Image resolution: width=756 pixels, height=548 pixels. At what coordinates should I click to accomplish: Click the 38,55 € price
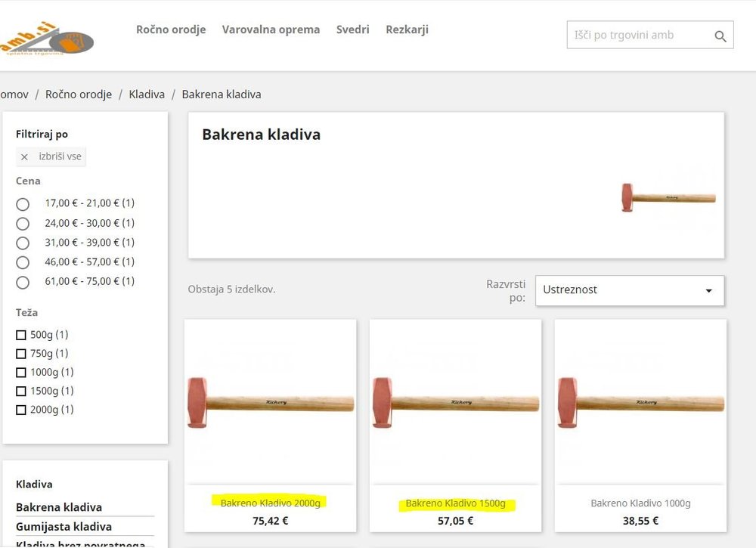click(x=641, y=521)
